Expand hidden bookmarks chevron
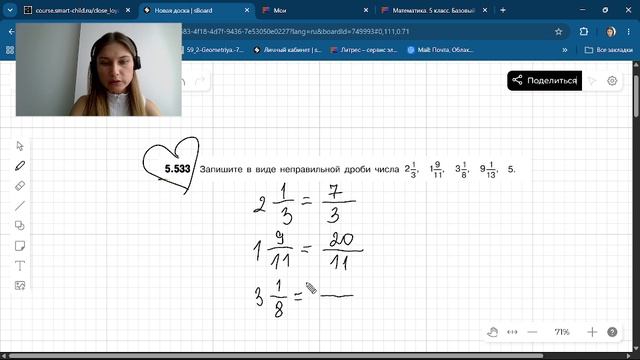This screenshot has height=360, width=640. pos(565,50)
